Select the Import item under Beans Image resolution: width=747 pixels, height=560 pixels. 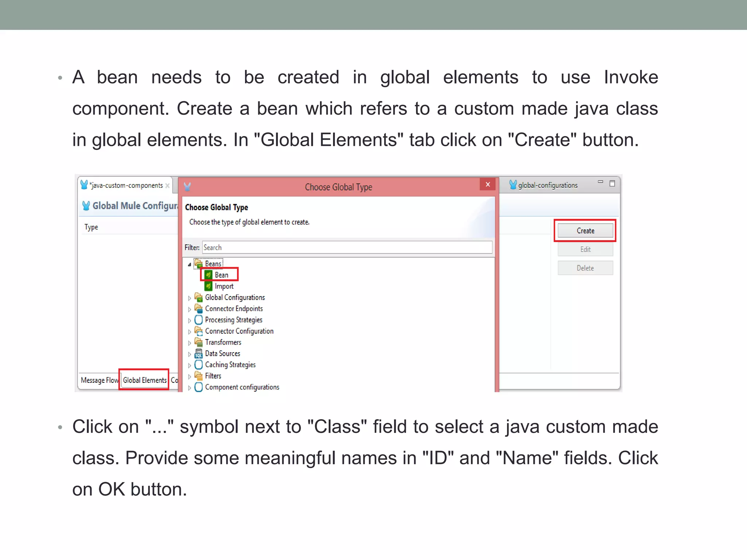pyautogui.click(x=224, y=286)
